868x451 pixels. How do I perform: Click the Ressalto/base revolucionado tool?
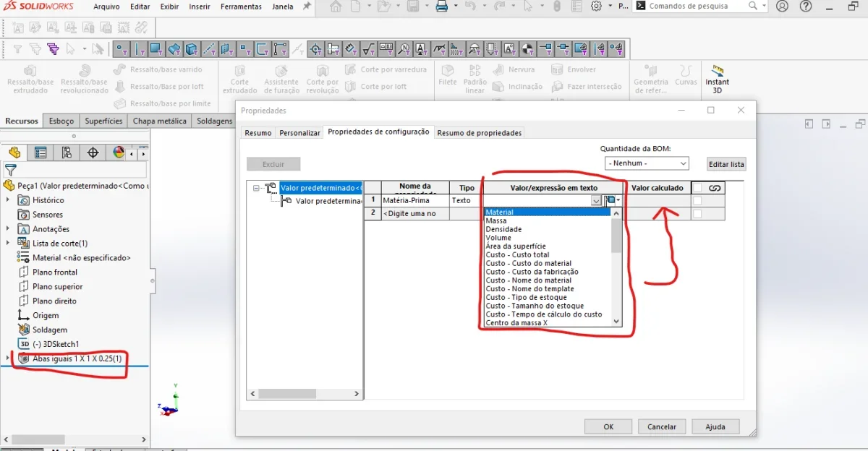pos(84,80)
